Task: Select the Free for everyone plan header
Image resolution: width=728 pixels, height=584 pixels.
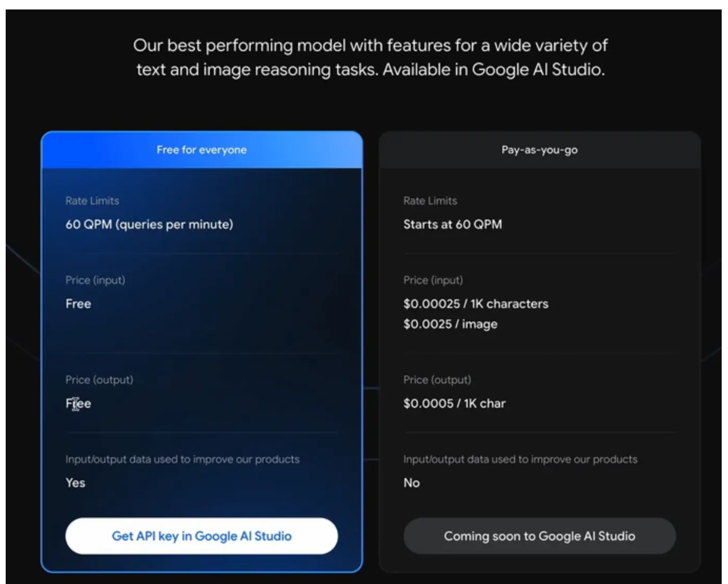Action: pos(201,150)
